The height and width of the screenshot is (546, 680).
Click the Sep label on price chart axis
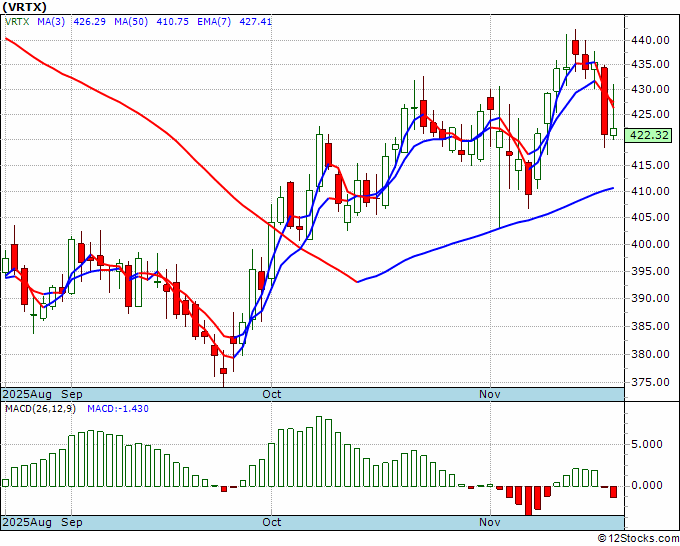click(72, 394)
